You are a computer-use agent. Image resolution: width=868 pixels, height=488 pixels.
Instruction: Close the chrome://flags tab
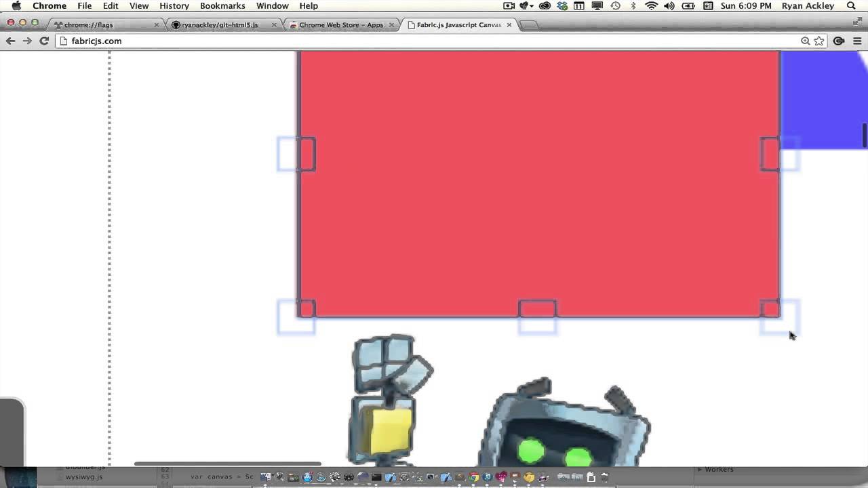pyautogui.click(x=157, y=25)
